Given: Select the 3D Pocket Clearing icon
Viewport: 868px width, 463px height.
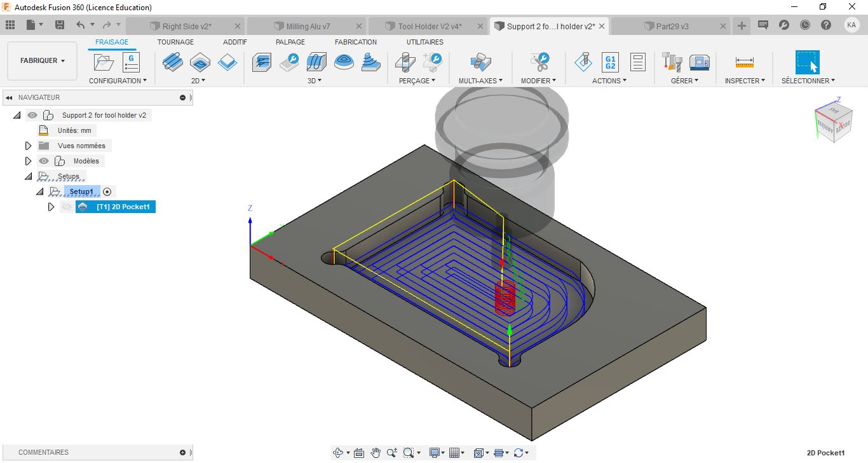Looking at the screenshot, I should (x=289, y=62).
